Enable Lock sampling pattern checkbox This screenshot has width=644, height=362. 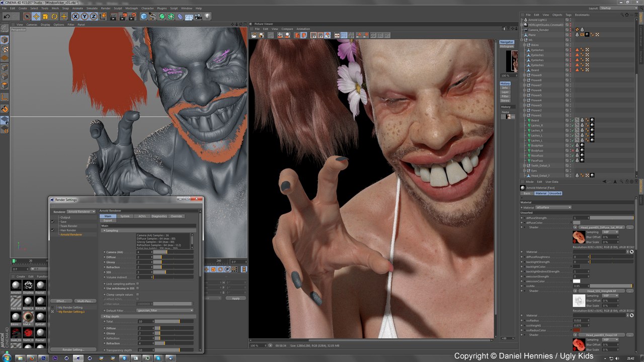138,284
